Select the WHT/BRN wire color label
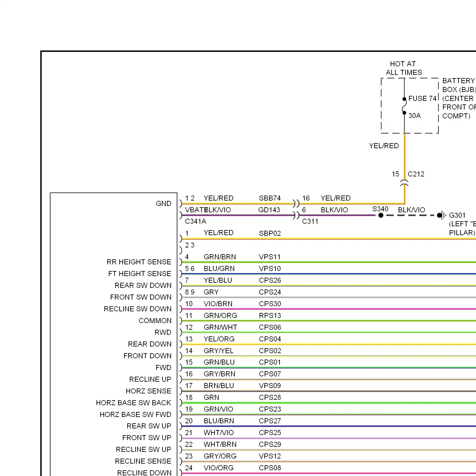Viewport: 476px width, 476px height. coord(220,444)
